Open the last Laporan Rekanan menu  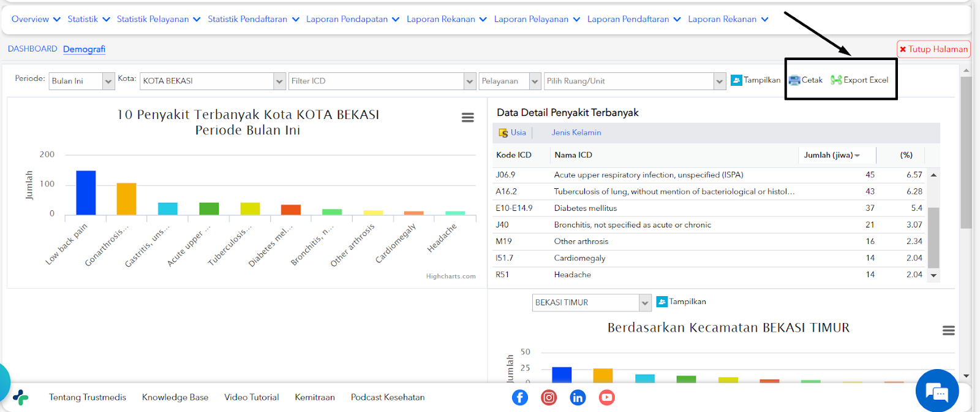tap(728, 20)
